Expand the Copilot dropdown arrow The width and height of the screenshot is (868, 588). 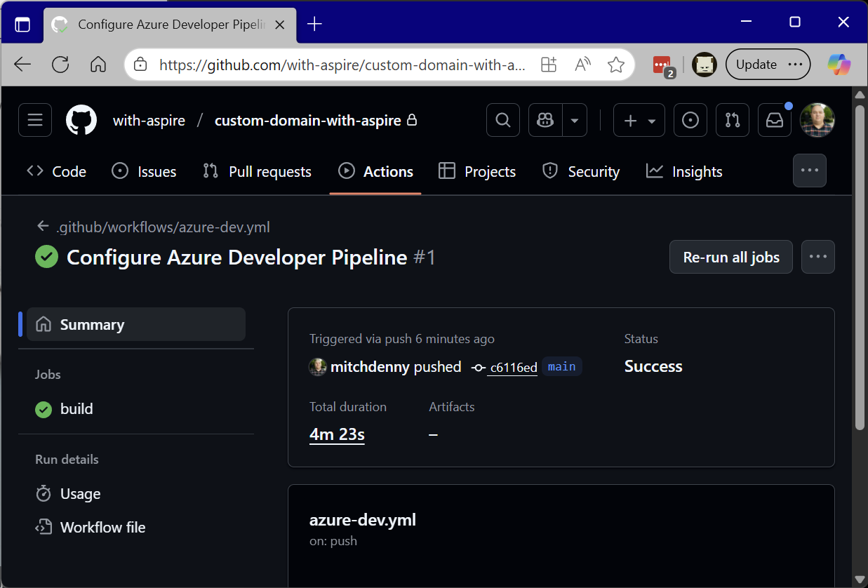pyautogui.click(x=575, y=120)
